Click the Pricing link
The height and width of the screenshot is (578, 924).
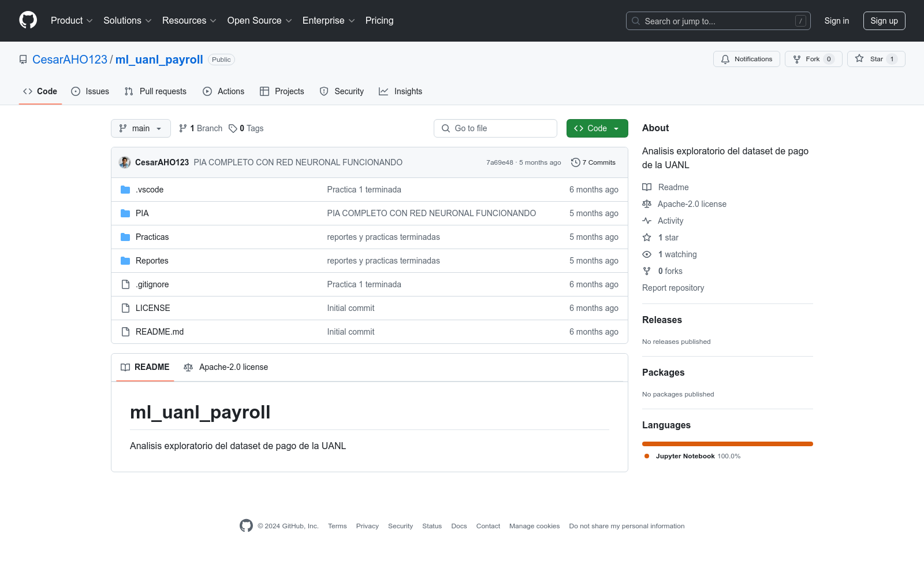click(379, 21)
